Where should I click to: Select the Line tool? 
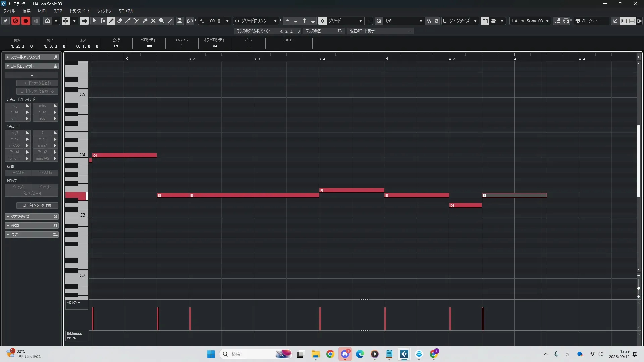[170, 21]
